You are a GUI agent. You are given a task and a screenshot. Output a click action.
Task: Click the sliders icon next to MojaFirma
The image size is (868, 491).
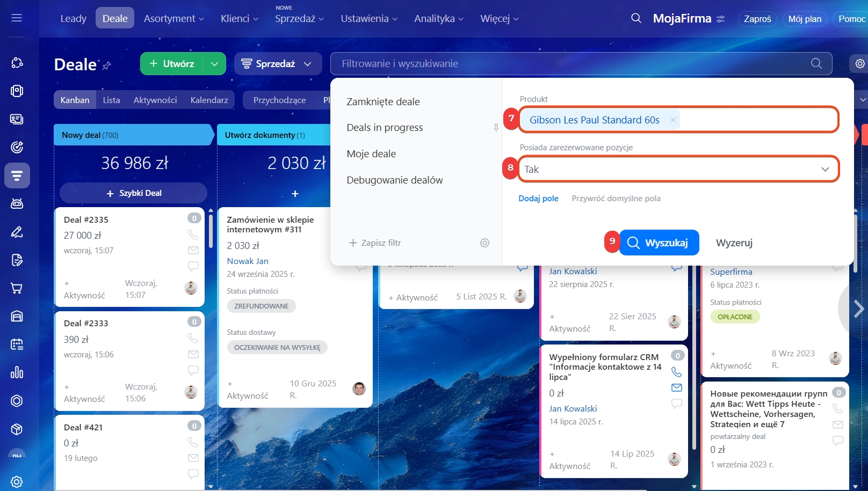click(x=721, y=19)
